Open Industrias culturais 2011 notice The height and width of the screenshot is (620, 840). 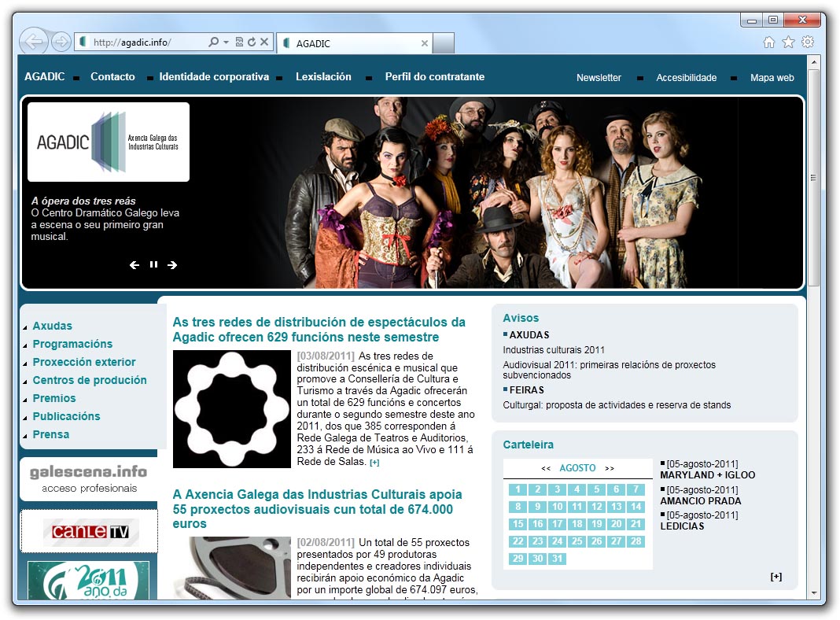tap(554, 350)
